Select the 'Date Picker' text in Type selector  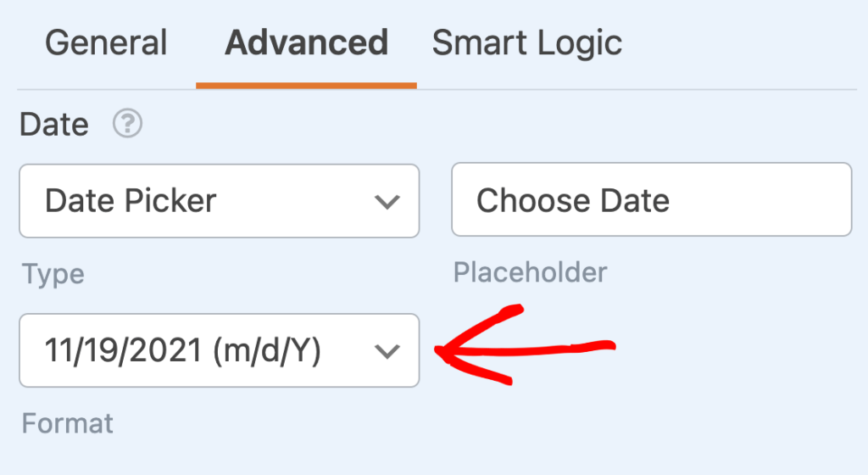point(131,200)
